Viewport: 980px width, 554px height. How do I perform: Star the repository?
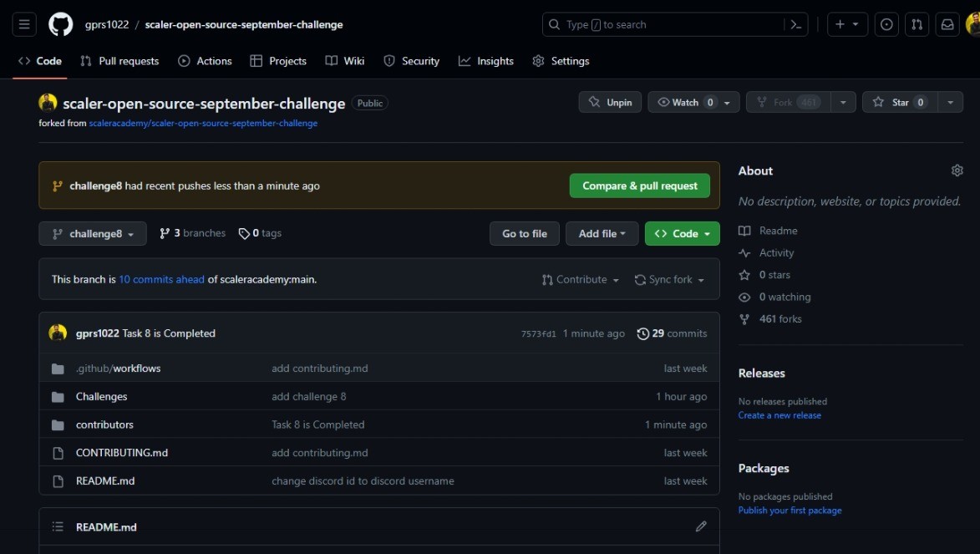[900, 102]
